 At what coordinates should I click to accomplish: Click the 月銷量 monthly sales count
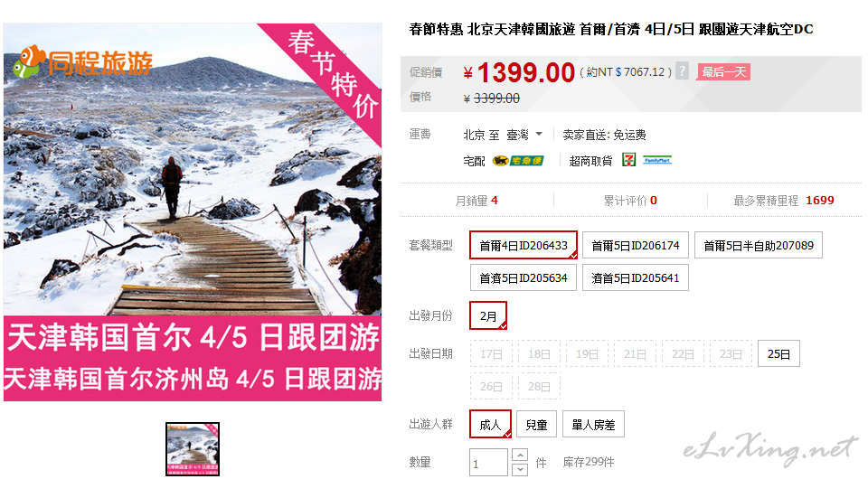tap(476, 201)
